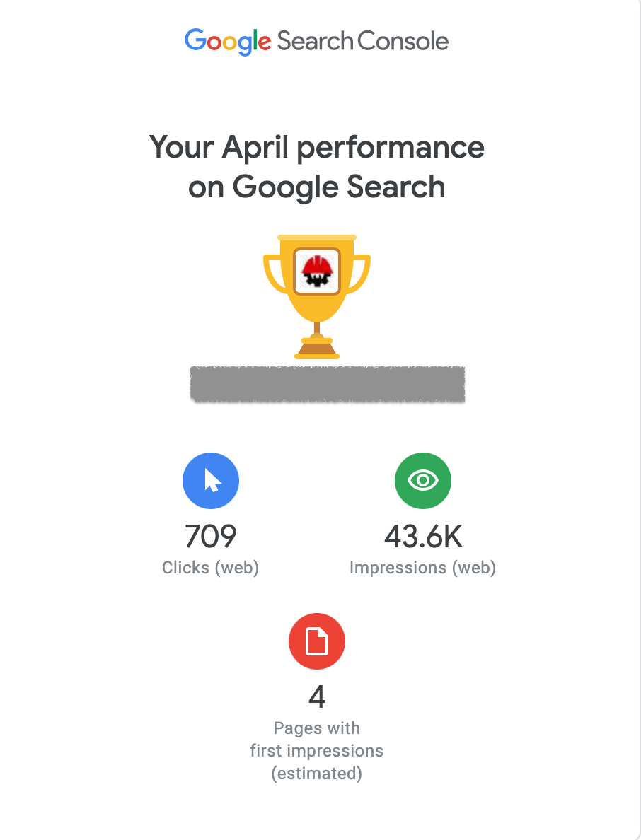Image resolution: width=641 pixels, height=840 pixels.
Task: Open "Pages with first impressions" label
Action: point(317,739)
